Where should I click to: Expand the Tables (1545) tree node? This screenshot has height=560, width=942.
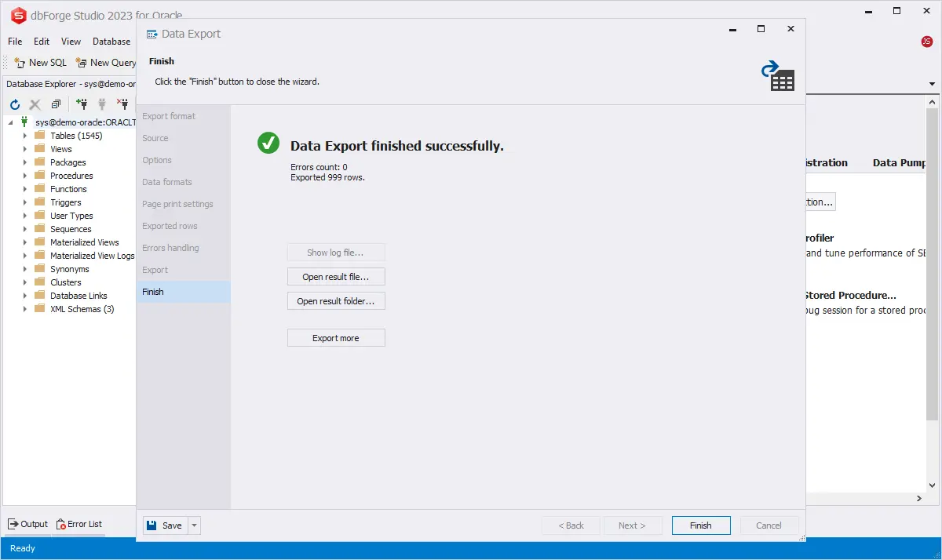(24, 136)
